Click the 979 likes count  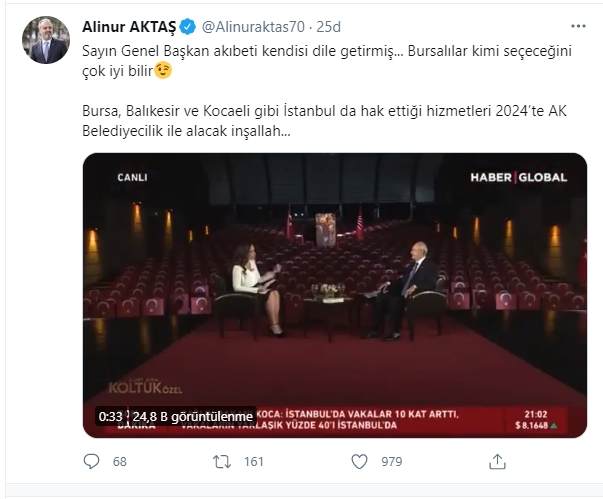391,461
